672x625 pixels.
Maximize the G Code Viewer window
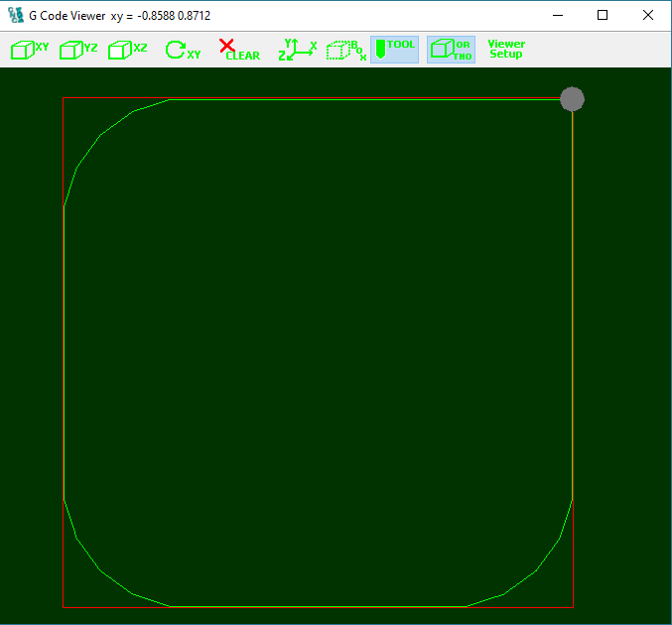pos(602,16)
